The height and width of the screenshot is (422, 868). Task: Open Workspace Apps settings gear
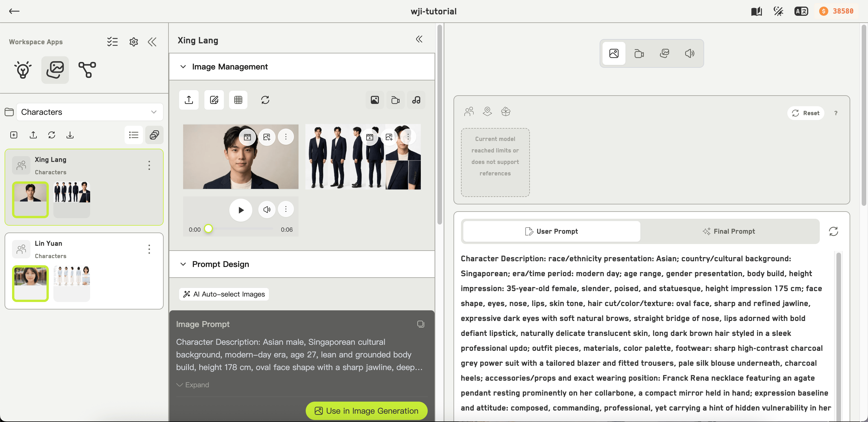click(x=134, y=42)
